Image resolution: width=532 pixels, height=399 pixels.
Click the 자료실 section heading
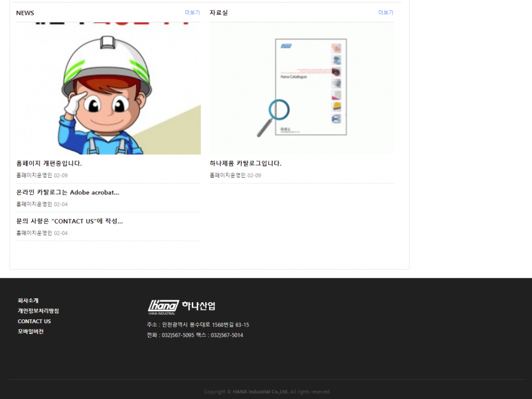click(x=219, y=13)
